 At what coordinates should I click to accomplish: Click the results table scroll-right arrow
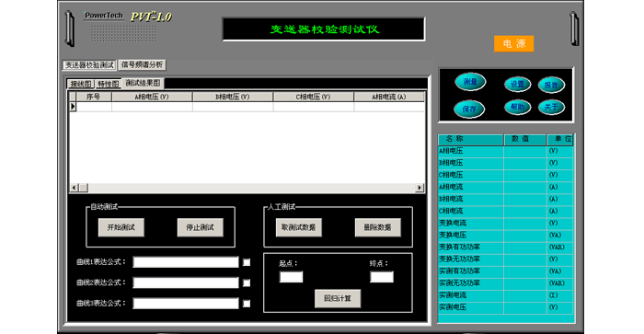point(420,188)
